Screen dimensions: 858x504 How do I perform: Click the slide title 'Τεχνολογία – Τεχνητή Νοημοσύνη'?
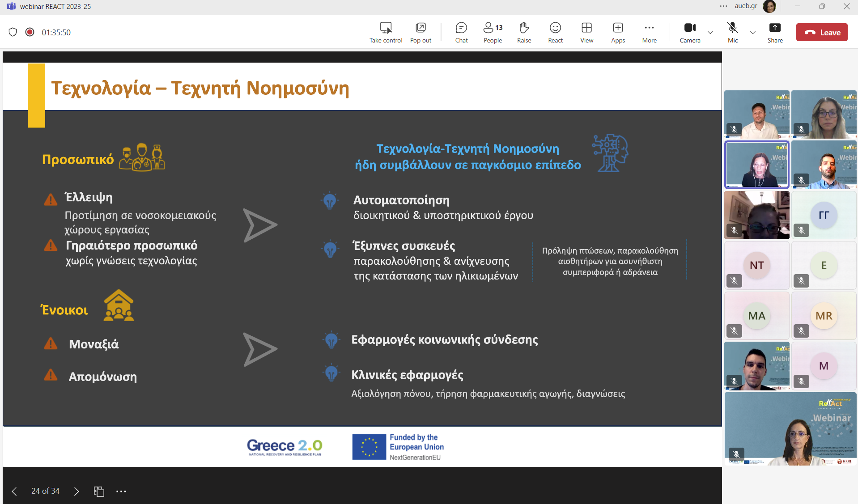click(x=200, y=88)
